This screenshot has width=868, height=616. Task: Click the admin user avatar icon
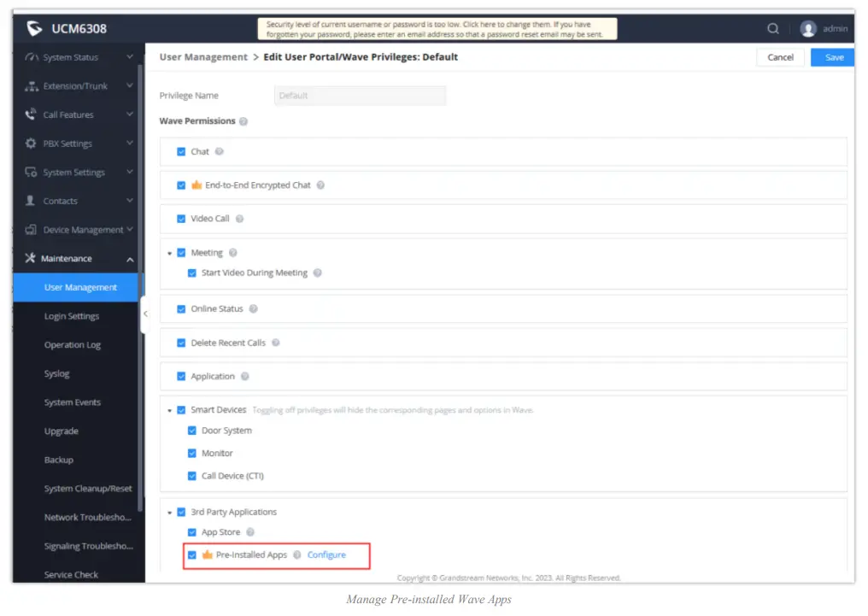tap(808, 29)
